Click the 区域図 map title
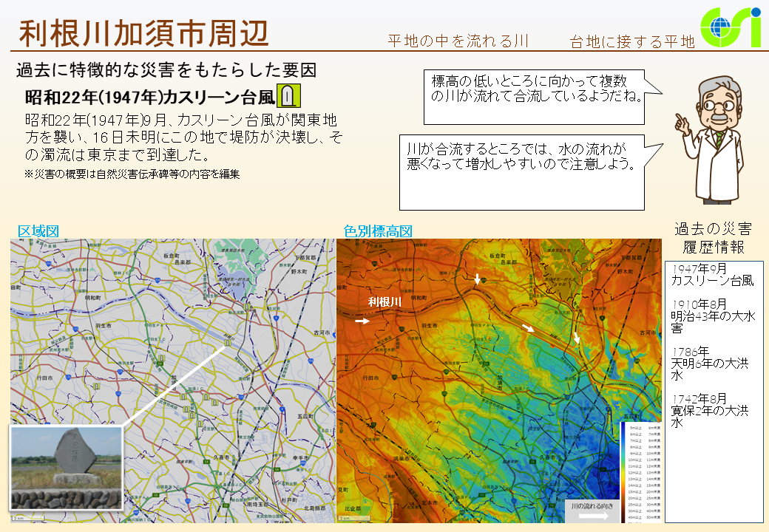The image size is (769, 532). [x=38, y=231]
